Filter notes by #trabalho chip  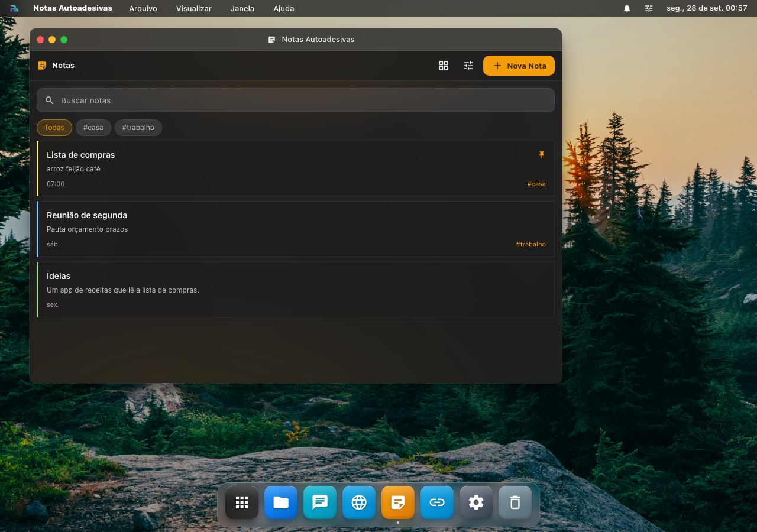[x=138, y=128]
